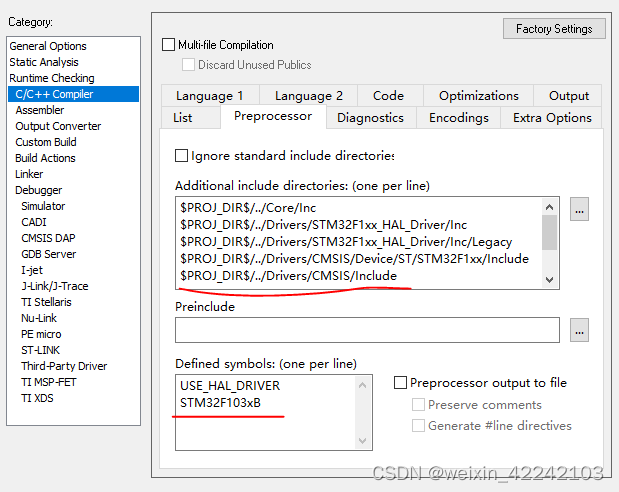Image resolution: width=619 pixels, height=492 pixels.
Task: Select Third-Party Driver entry
Action: click(73, 366)
